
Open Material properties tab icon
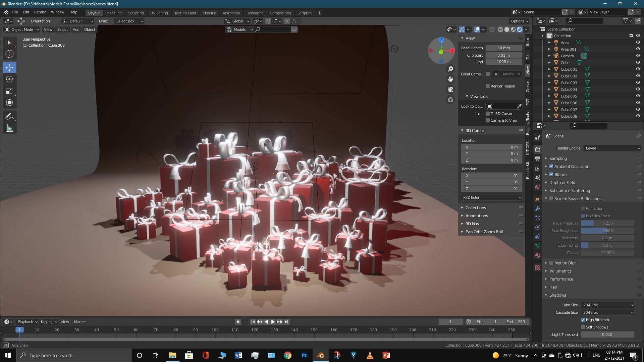(x=538, y=255)
